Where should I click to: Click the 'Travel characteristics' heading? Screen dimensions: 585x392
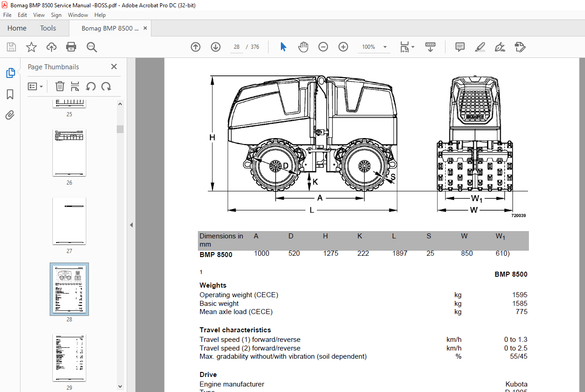(235, 330)
